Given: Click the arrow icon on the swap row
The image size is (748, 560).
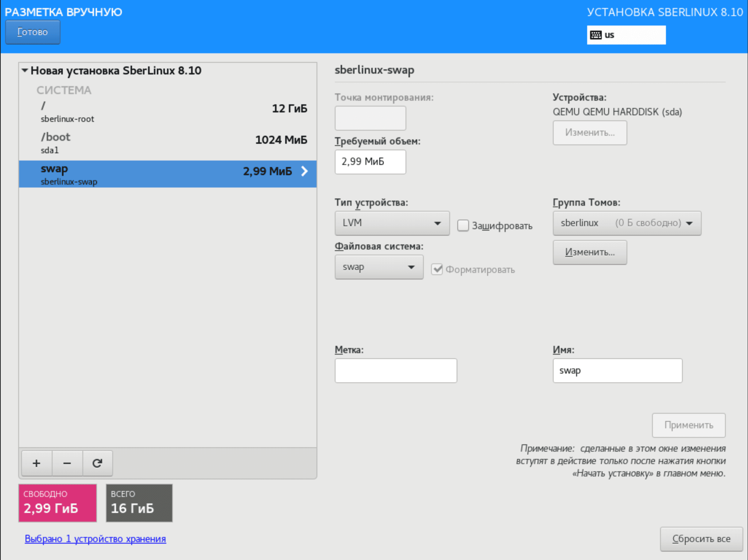Looking at the screenshot, I should [x=305, y=171].
